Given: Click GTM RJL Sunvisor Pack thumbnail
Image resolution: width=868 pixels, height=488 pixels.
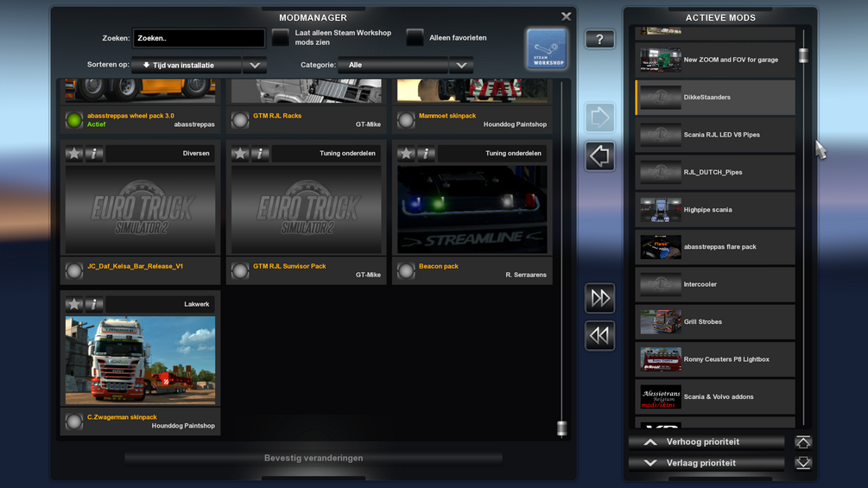Looking at the screenshot, I should 306,210.
